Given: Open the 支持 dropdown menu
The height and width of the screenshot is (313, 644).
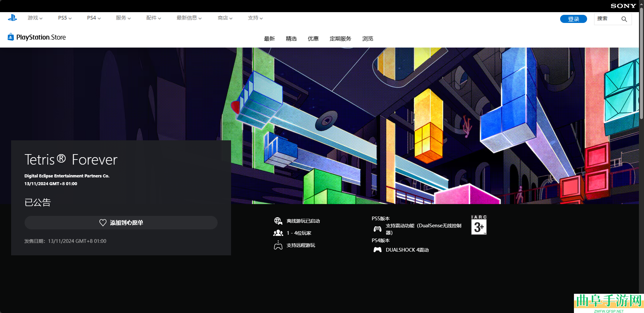Looking at the screenshot, I should pyautogui.click(x=255, y=18).
